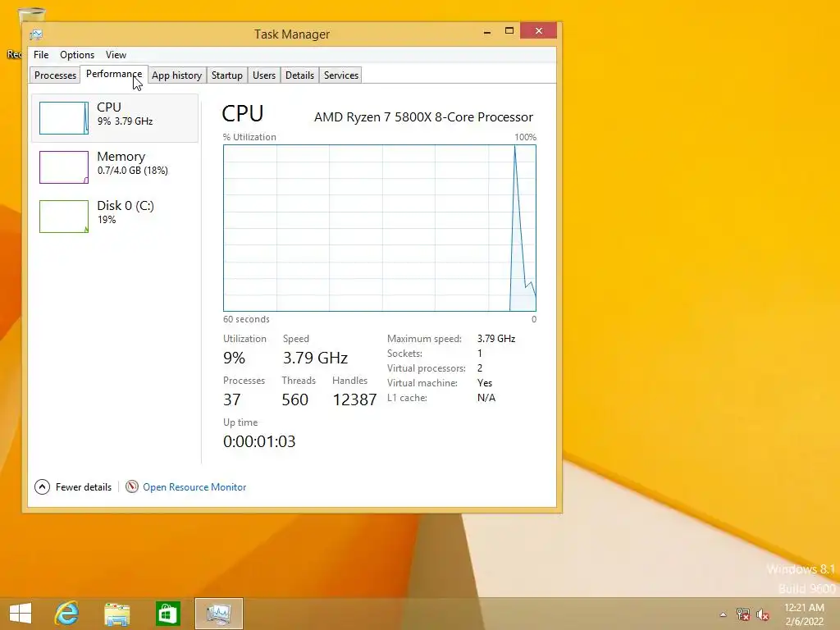
Task: Open the Windows Store taskbar icon
Action: click(x=167, y=614)
